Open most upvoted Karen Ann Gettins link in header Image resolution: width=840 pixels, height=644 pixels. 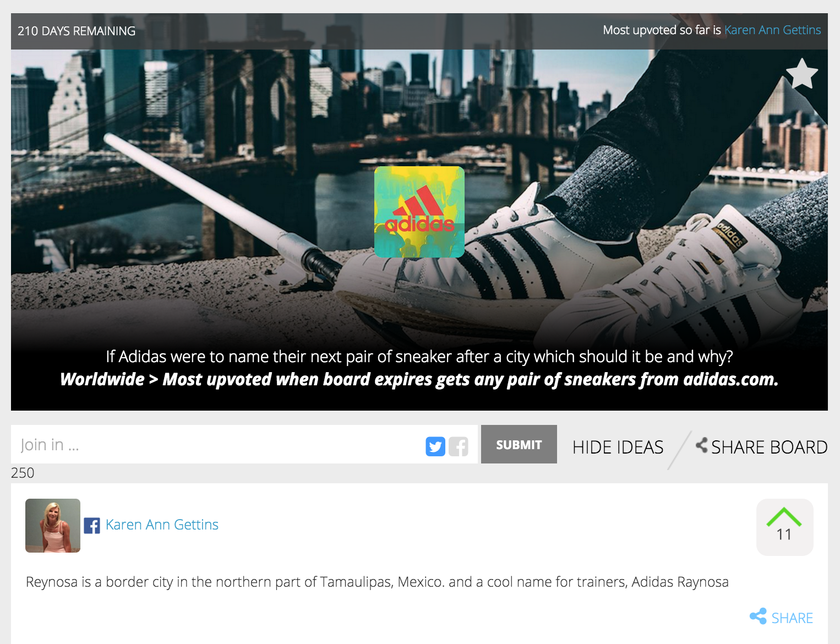(772, 30)
